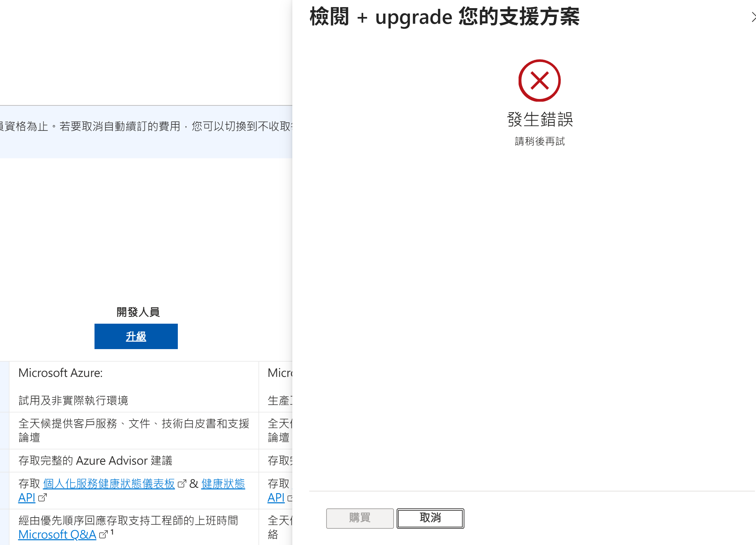
Task: Click the 開發人員 column heading
Action: pos(139,312)
